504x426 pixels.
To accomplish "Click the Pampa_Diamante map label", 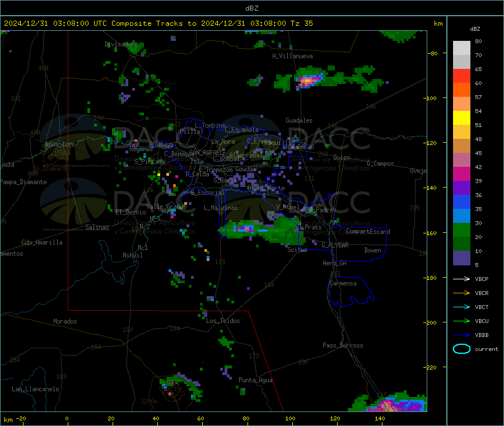I will 24,182.
